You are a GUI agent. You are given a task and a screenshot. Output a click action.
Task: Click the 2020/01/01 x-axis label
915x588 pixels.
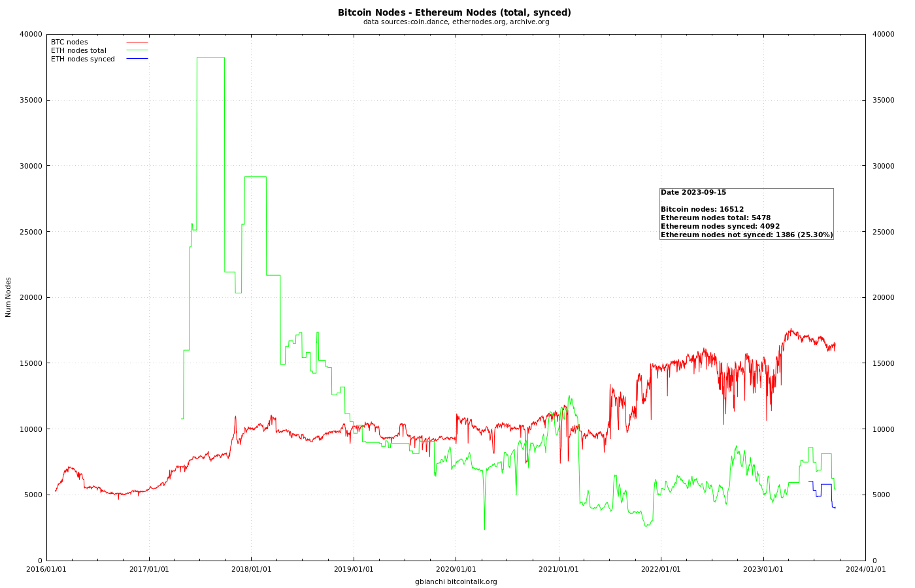pyautogui.click(x=456, y=569)
